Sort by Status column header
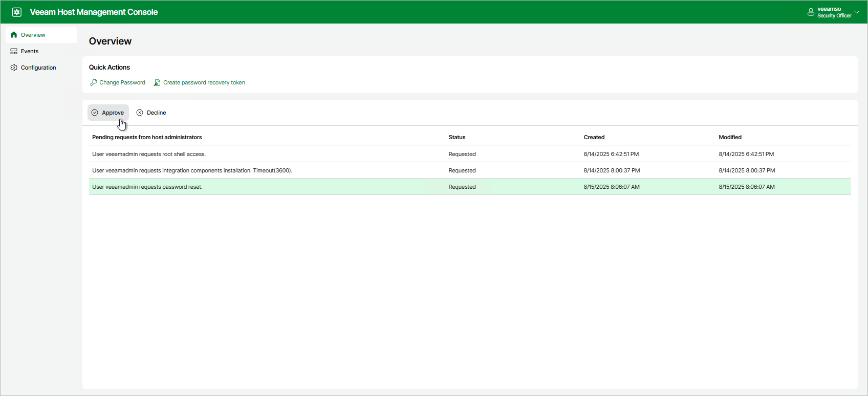The height and width of the screenshot is (396, 868). tap(457, 137)
